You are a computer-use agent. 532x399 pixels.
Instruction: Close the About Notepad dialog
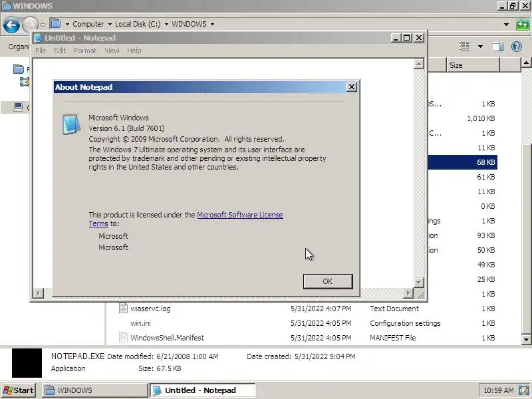352,87
